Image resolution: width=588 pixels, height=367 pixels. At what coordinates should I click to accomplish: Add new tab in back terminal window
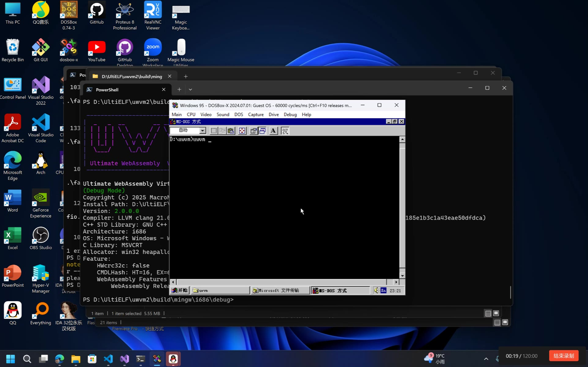(186, 76)
